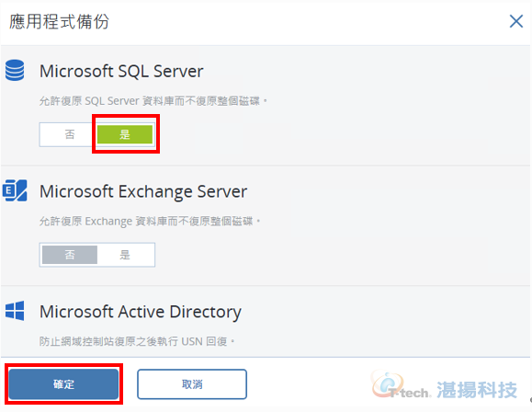Enable Exchange Server backup with 是
This screenshot has width=532, height=412.
125,255
